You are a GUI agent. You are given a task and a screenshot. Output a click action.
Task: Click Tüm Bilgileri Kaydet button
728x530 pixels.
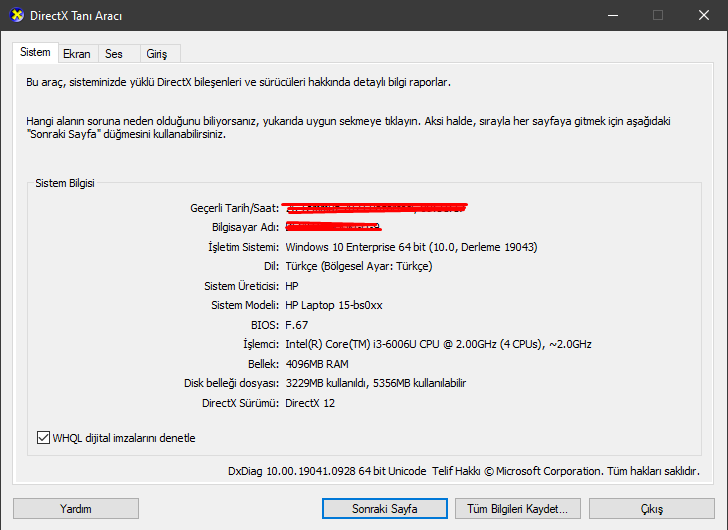pyautogui.click(x=518, y=509)
